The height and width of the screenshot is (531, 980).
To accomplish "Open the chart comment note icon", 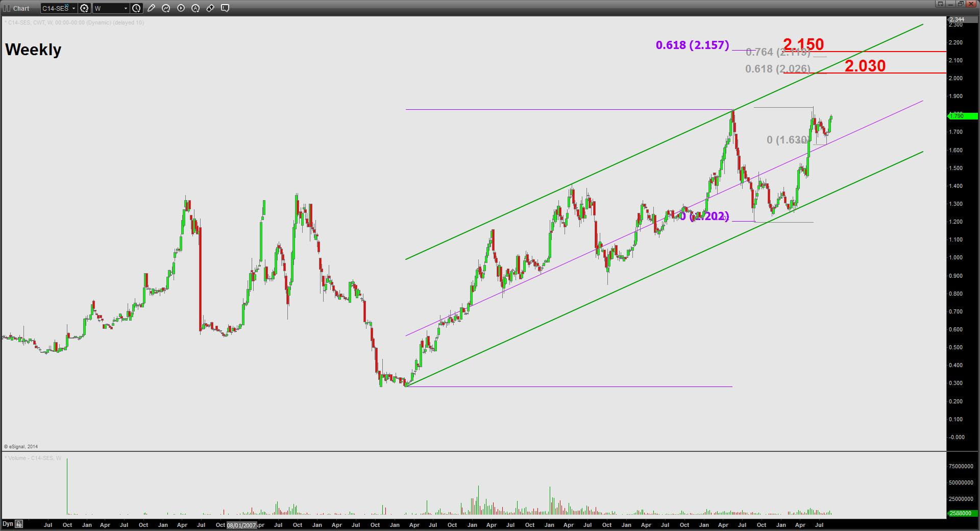I will (x=225, y=8).
